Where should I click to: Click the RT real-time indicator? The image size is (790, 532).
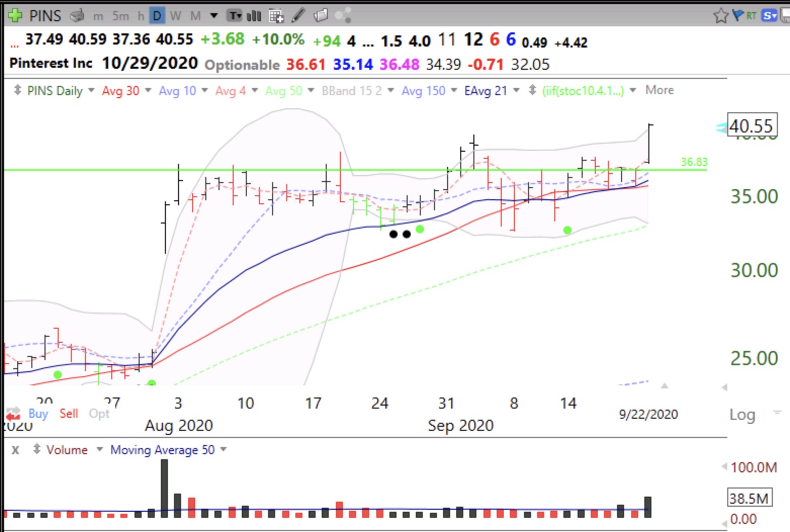(x=751, y=16)
